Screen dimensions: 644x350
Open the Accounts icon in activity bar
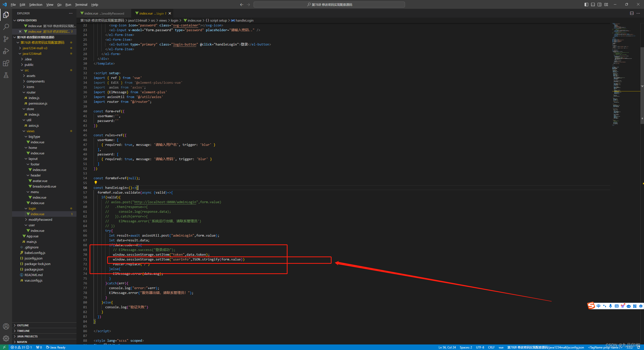coord(6,326)
